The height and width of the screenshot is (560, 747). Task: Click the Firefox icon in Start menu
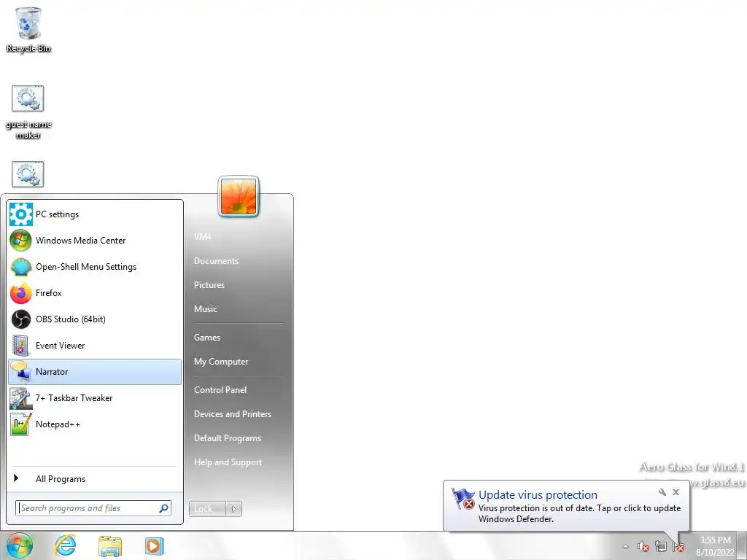coord(21,293)
